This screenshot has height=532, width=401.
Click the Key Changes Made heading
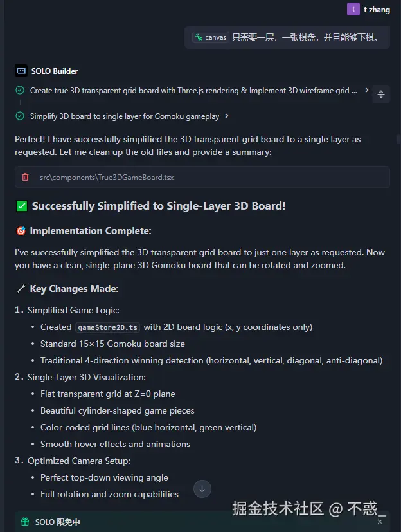pyautogui.click(x=74, y=289)
